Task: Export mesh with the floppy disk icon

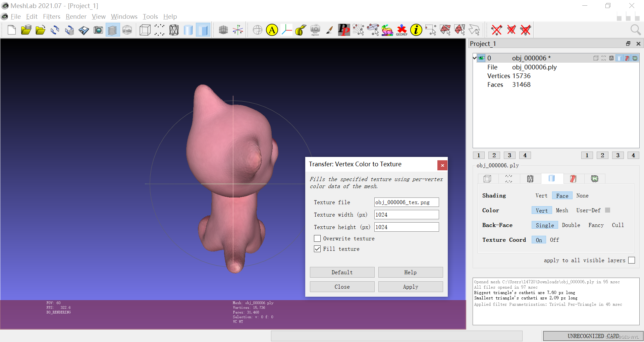Action: click(84, 30)
